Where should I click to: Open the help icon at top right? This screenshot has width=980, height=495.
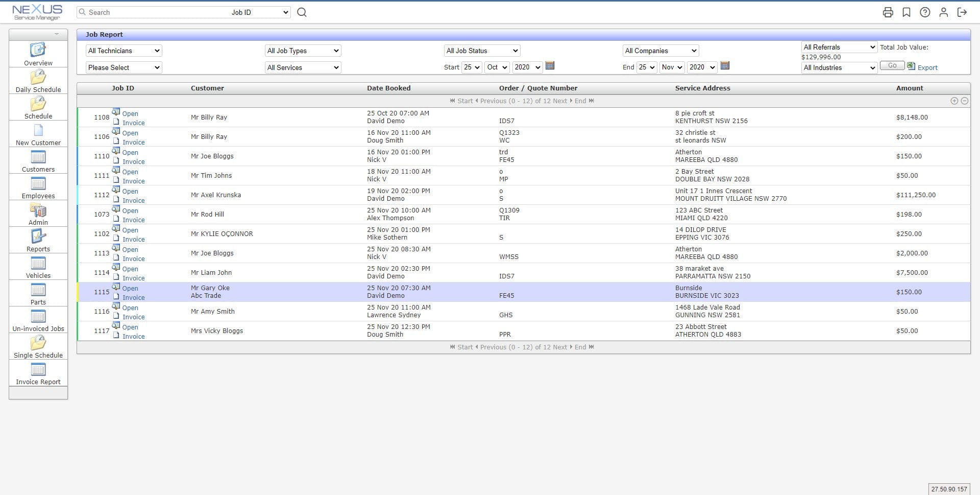925,12
